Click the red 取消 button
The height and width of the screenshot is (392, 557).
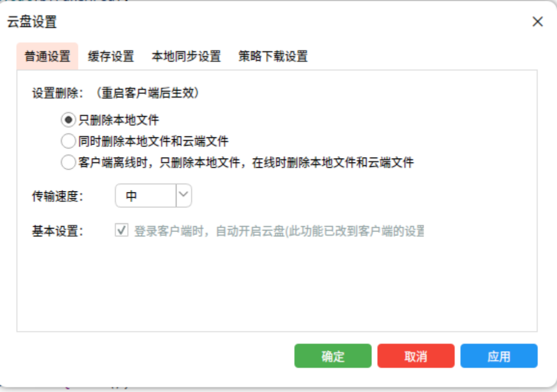pyautogui.click(x=416, y=356)
